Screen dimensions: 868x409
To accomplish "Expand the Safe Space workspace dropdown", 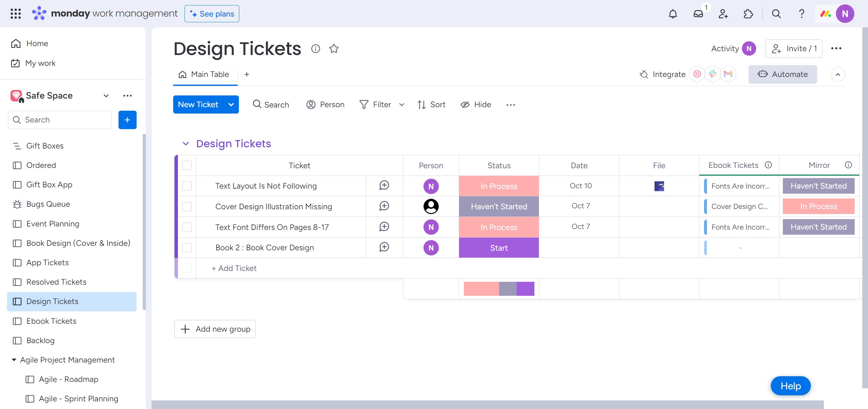I will (106, 96).
